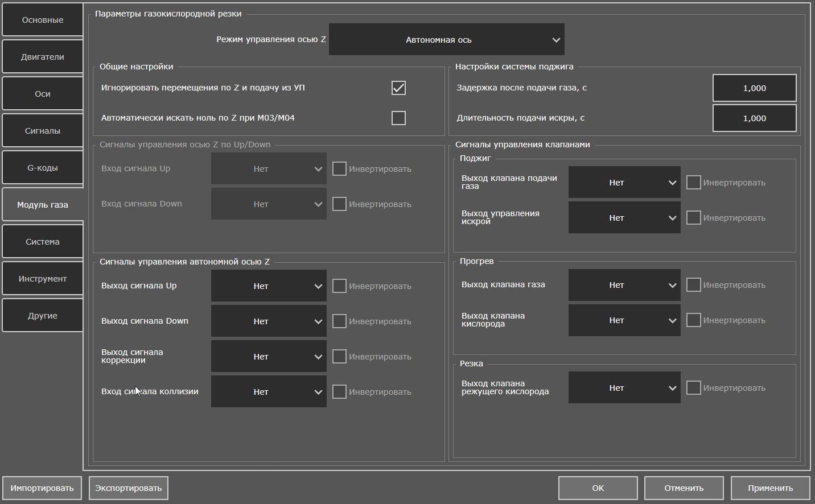Open the Вход сигнала коллизии dropdown

269,391
